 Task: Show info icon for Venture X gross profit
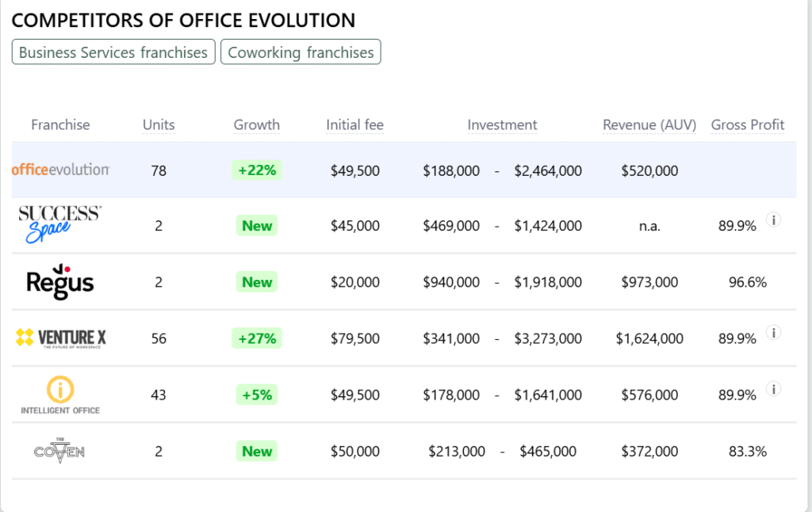pos(774,332)
